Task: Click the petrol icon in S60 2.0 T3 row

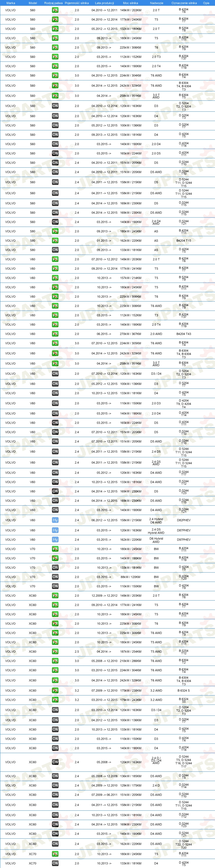Action: tap(55, 57)
